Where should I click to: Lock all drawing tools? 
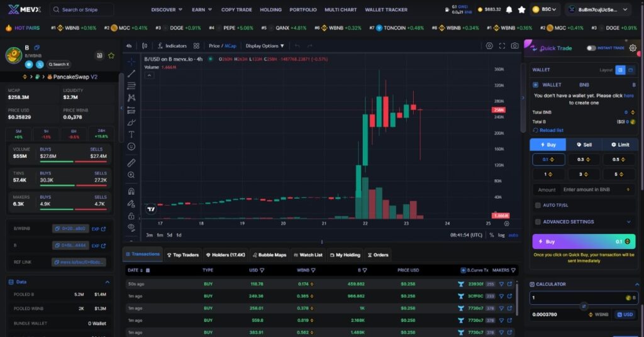[x=131, y=216]
